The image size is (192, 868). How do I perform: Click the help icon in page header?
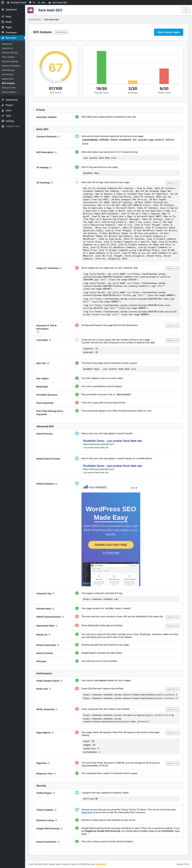click(x=186, y=10)
